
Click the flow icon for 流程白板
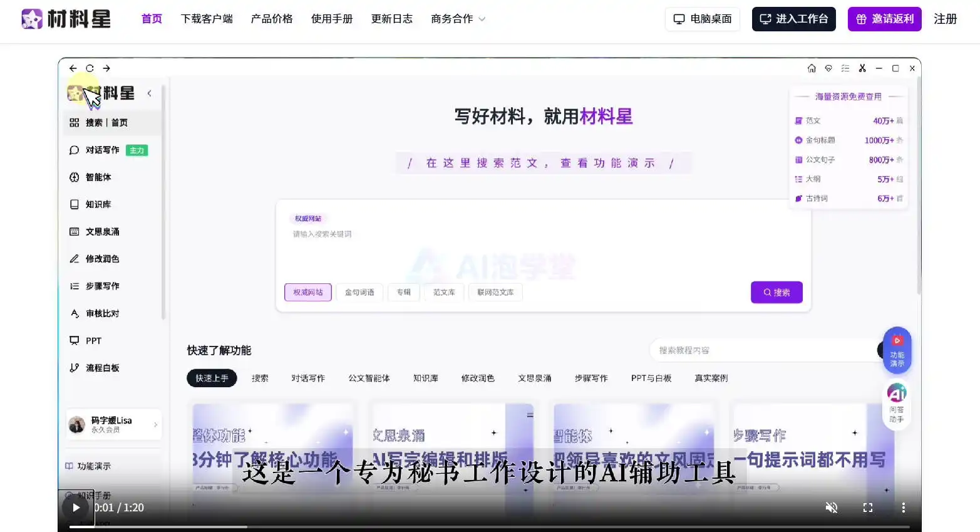point(75,368)
